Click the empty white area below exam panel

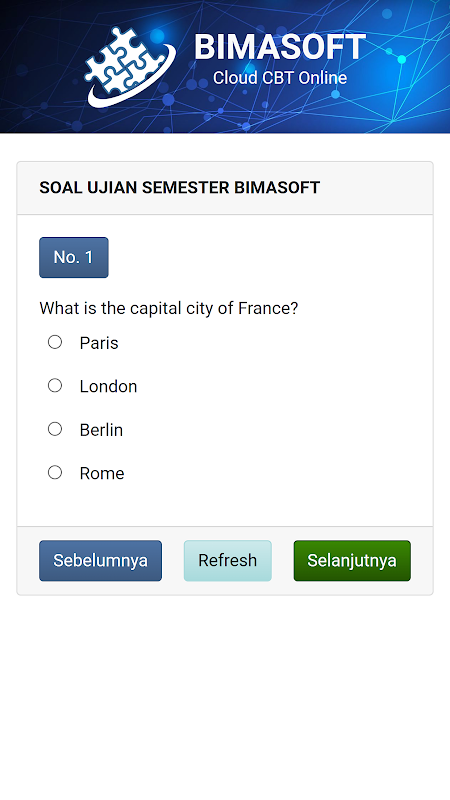(225, 694)
